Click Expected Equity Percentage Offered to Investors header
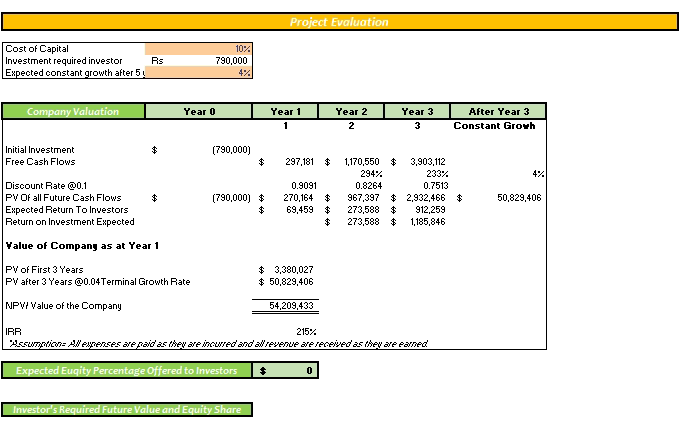 point(127,370)
